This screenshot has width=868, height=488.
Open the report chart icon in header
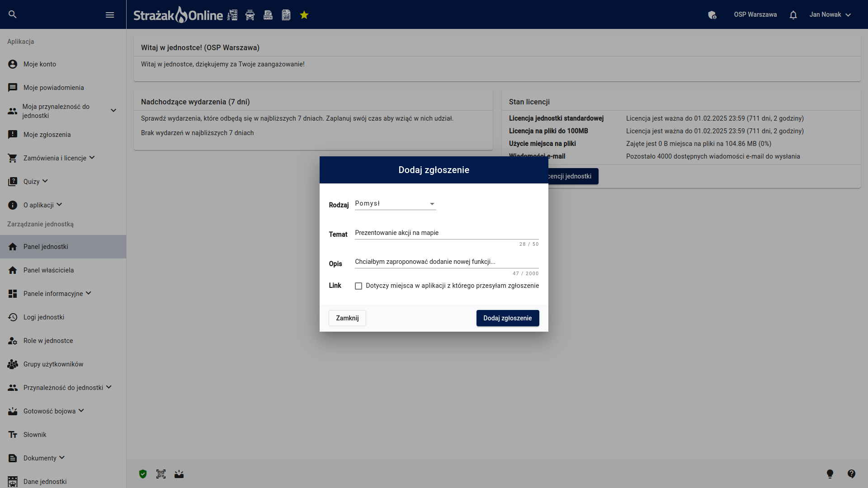point(286,15)
